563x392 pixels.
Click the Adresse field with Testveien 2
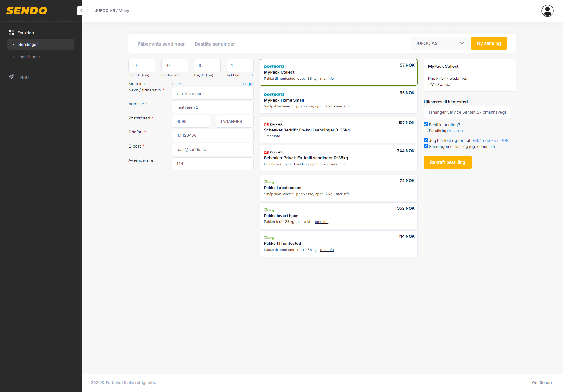point(213,107)
